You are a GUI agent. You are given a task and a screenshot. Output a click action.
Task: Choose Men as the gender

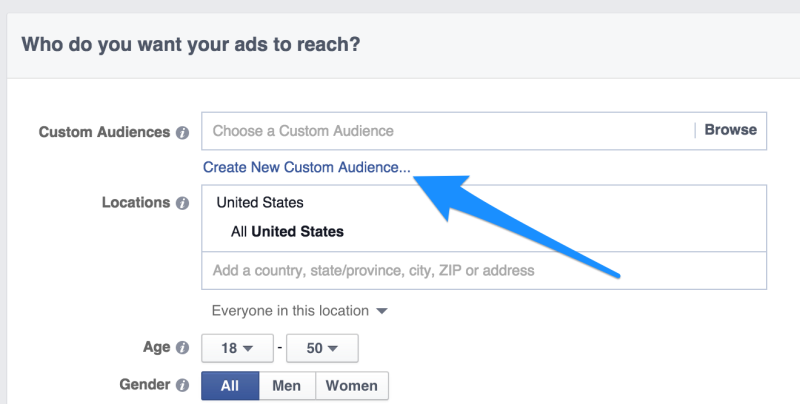coord(287,386)
